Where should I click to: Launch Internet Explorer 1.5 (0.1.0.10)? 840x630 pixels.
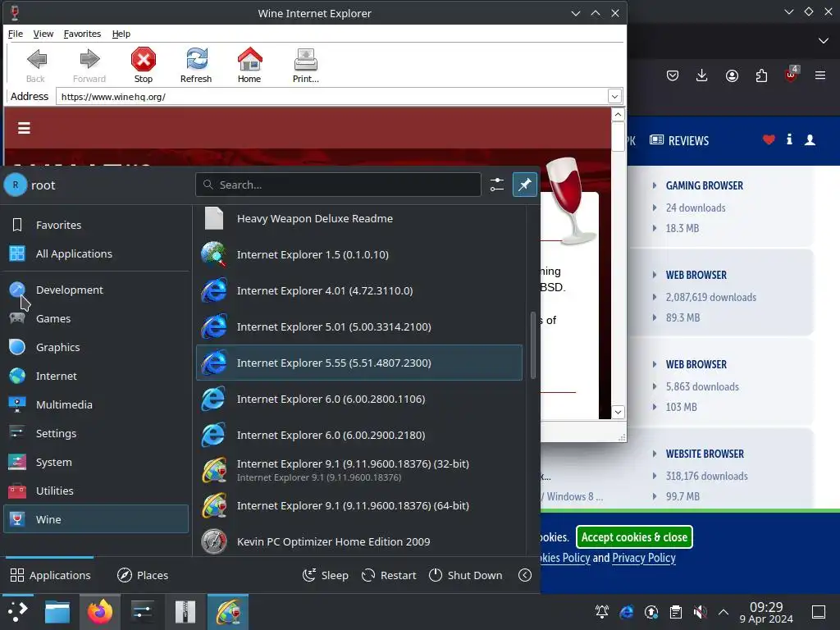[x=359, y=254]
